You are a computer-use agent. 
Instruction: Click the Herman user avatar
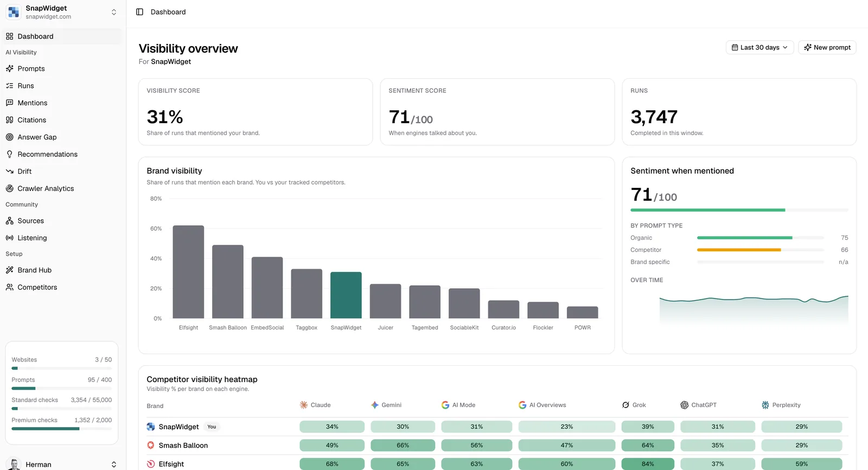tap(14, 465)
